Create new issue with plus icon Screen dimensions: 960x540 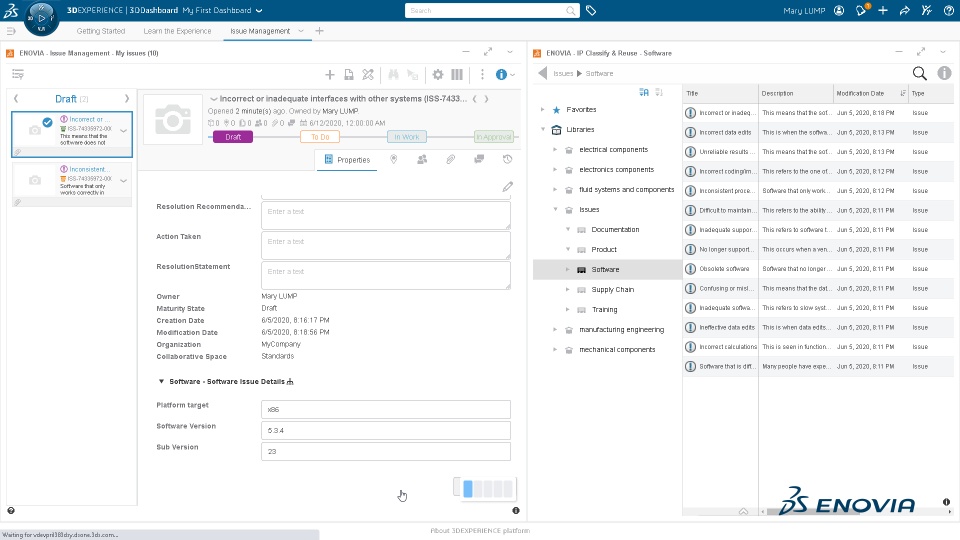tap(329, 75)
